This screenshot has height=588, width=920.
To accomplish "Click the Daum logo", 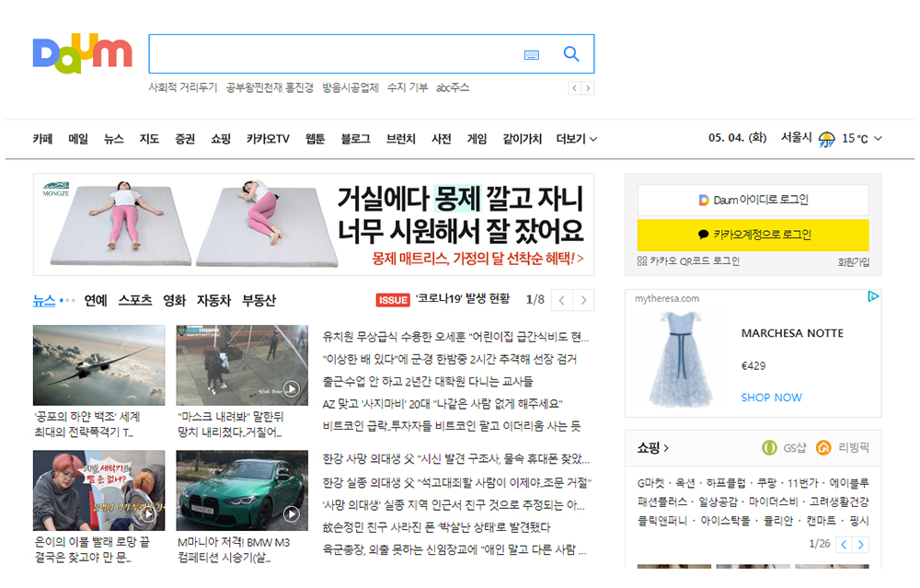I will pyautogui.click(x=82, y=53).
